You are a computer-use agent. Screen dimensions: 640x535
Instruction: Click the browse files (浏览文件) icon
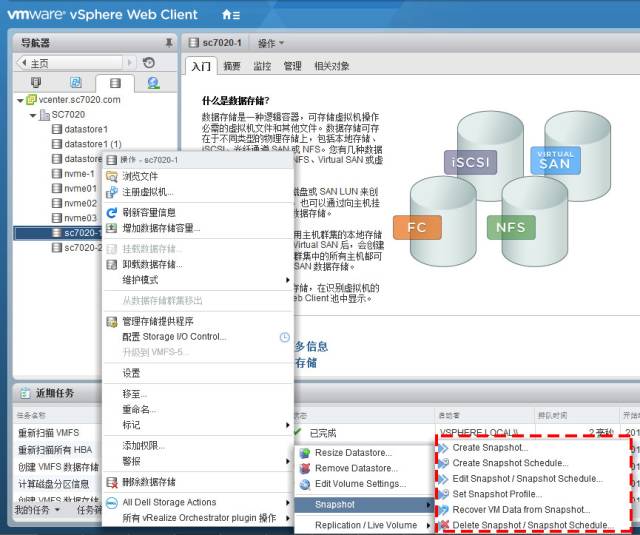[111, 176]
